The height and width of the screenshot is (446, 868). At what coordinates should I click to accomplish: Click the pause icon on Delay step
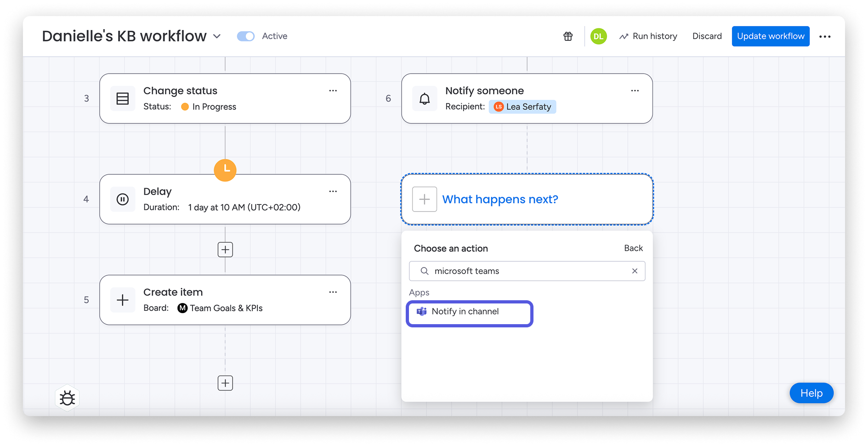point(123,199)
